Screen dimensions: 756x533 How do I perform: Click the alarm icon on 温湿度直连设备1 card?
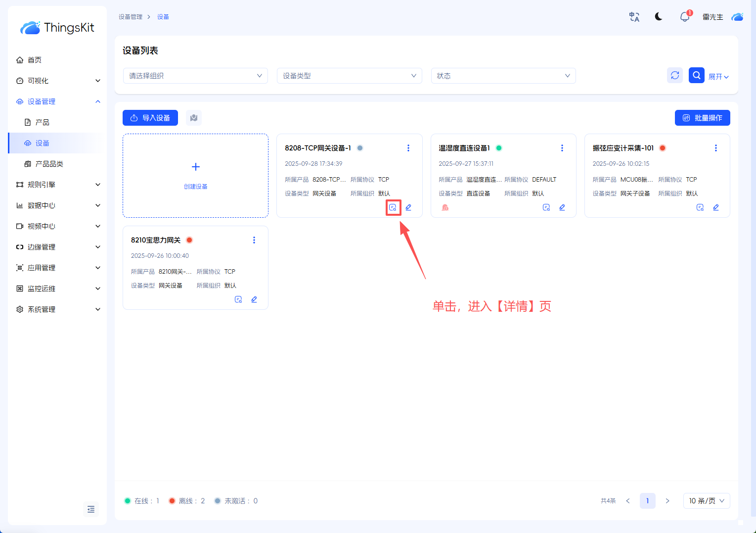click(445, 207)
